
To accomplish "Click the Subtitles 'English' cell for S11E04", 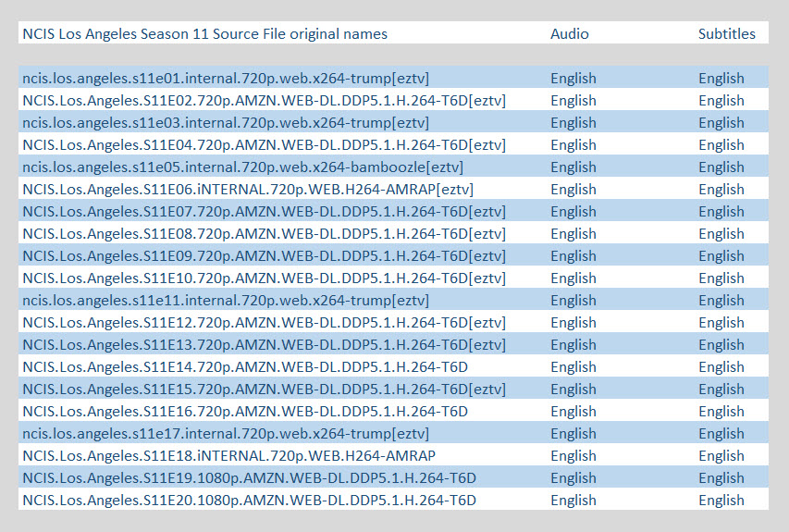I will tap(721, 145).
